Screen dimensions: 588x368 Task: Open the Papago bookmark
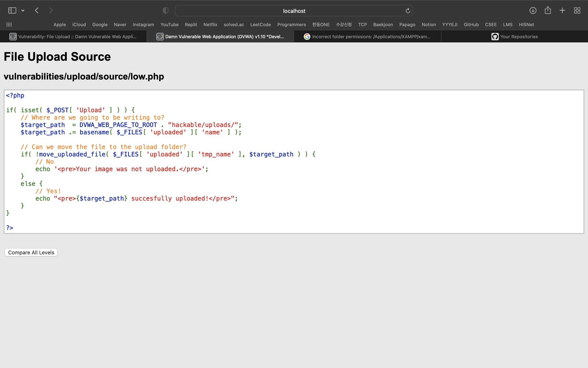pos(407,25)
